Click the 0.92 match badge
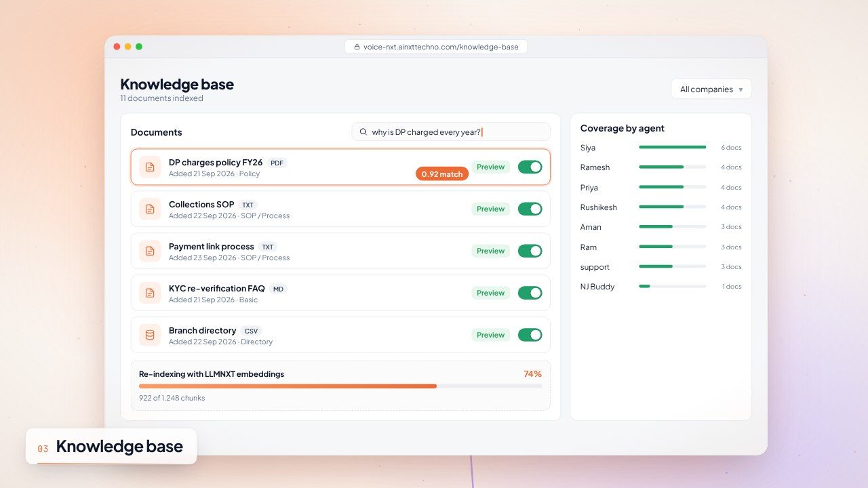 pyautogui.click(x=442, y=174)
